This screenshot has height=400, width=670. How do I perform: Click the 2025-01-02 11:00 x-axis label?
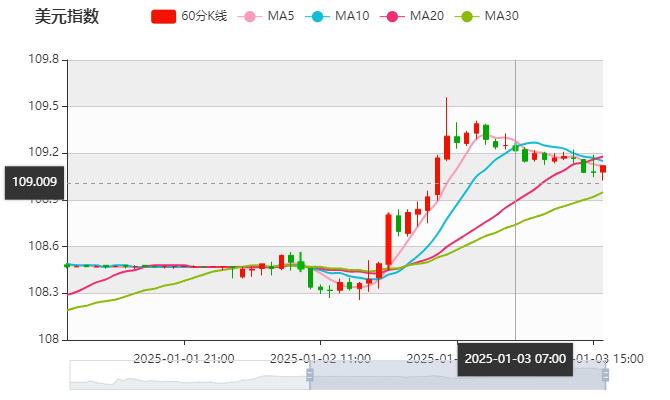pyautogui.click(x=321, y=357)
